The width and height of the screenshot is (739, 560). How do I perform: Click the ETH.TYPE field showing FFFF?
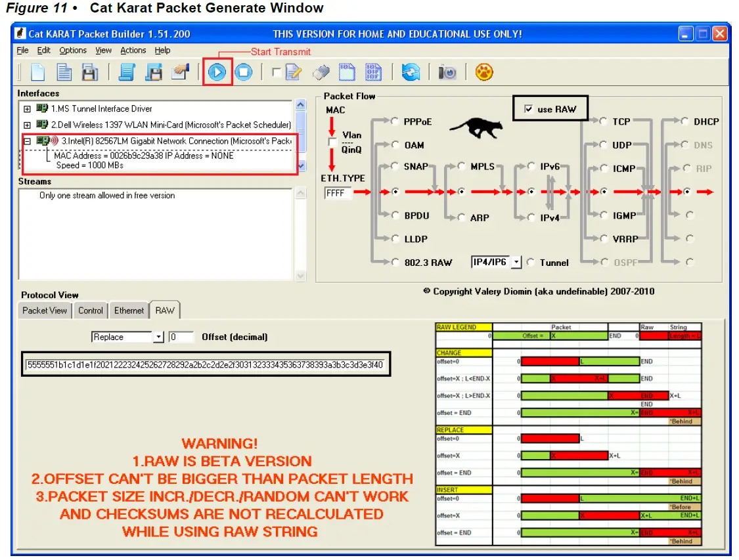click(338, 193)
